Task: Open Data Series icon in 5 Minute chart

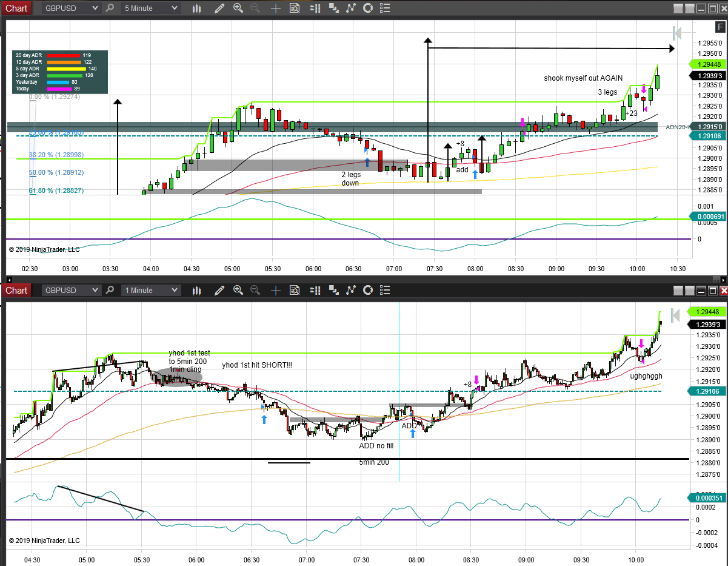Action: coord(334,8)
